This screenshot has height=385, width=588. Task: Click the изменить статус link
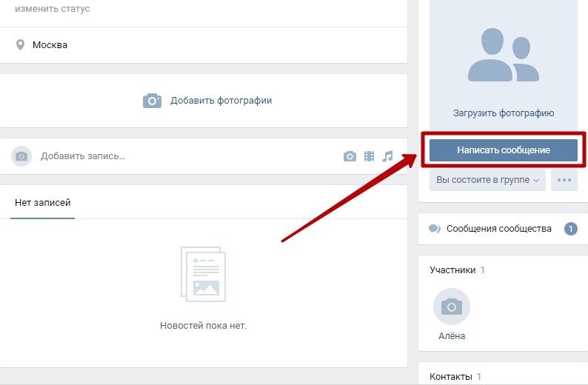coord(52,9)
